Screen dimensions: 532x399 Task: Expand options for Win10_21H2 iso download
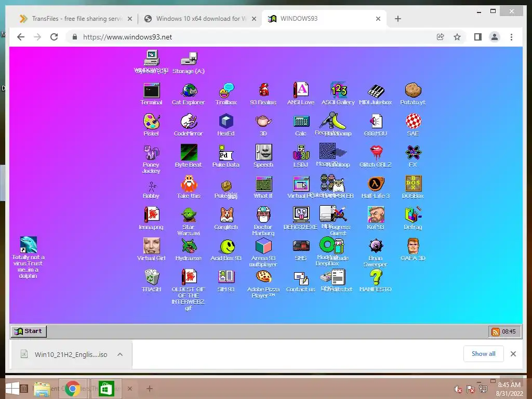[120, 354]
